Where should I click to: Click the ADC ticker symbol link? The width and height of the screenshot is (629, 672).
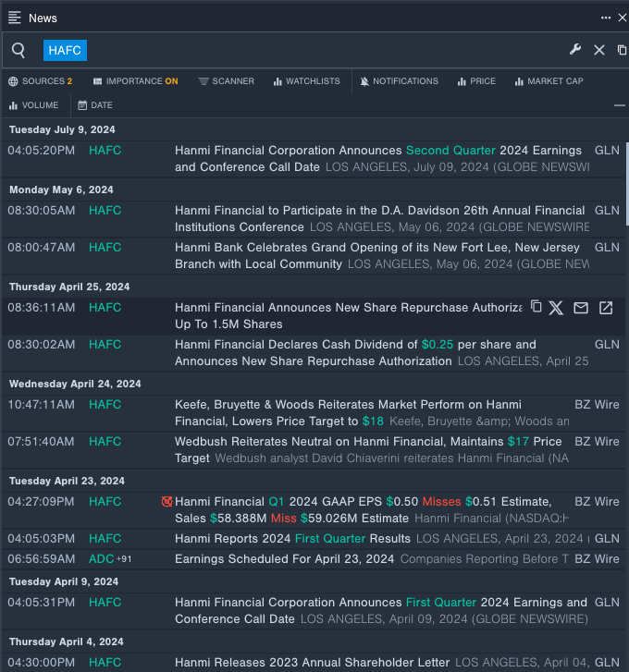pyautogui.click(x=102, y=558)
